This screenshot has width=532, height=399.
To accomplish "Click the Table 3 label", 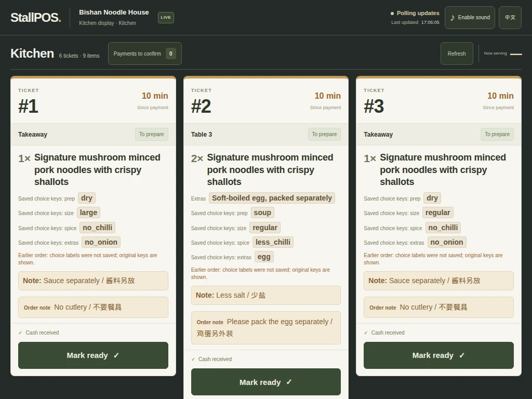I will (x=202, y=135).
